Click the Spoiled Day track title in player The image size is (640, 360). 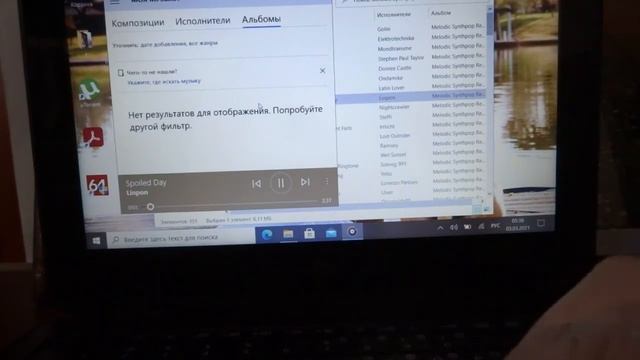click(x=146, y=183)
